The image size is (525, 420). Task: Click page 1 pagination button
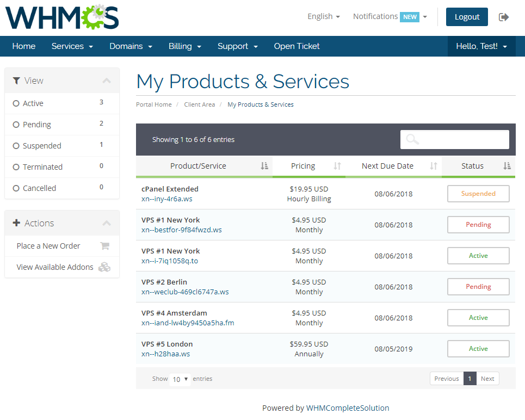click(x=470, y=379)
